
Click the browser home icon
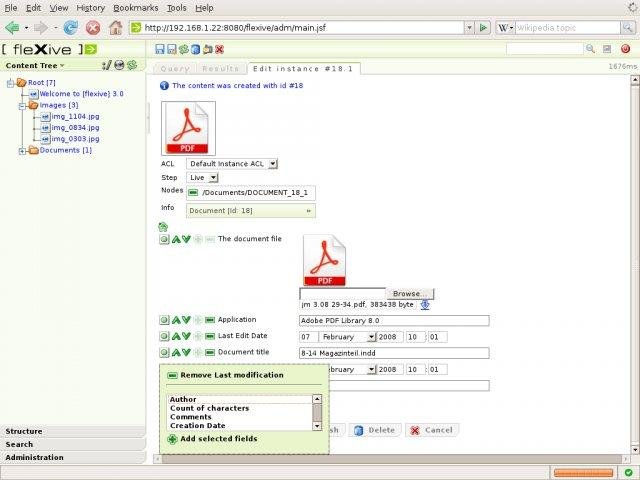click(x=116, y=28)
